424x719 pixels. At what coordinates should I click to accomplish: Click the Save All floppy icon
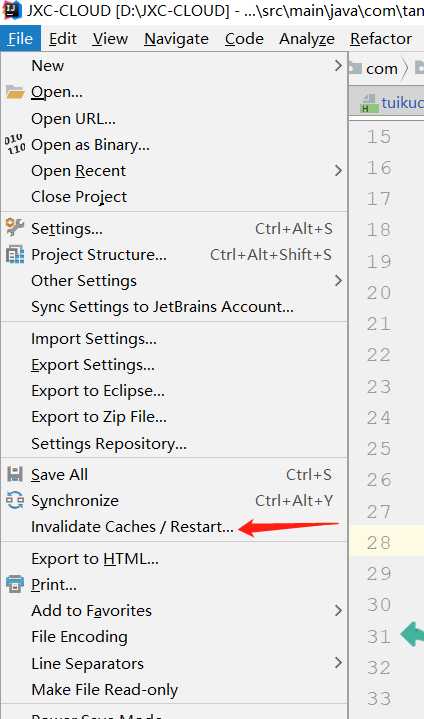(x=15, y=474)
